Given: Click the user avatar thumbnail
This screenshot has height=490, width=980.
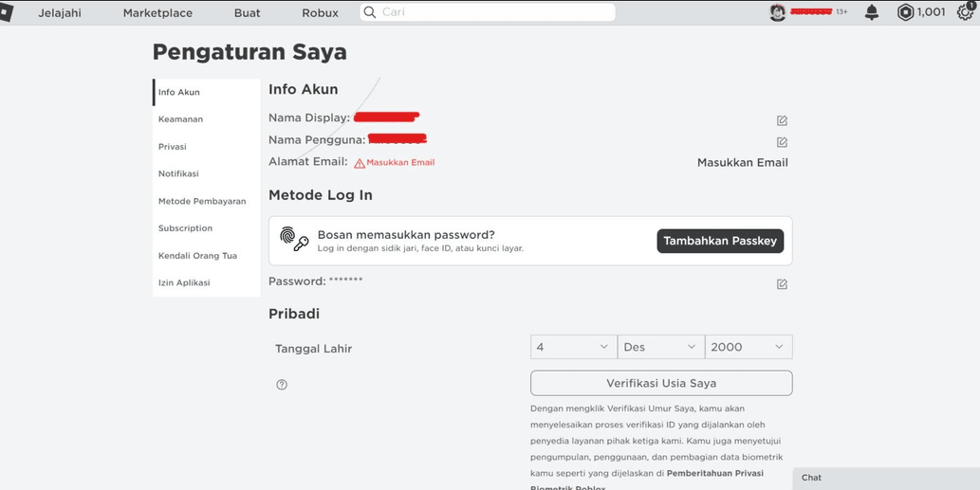Looking at the screenshot, I should coord(778,12).
